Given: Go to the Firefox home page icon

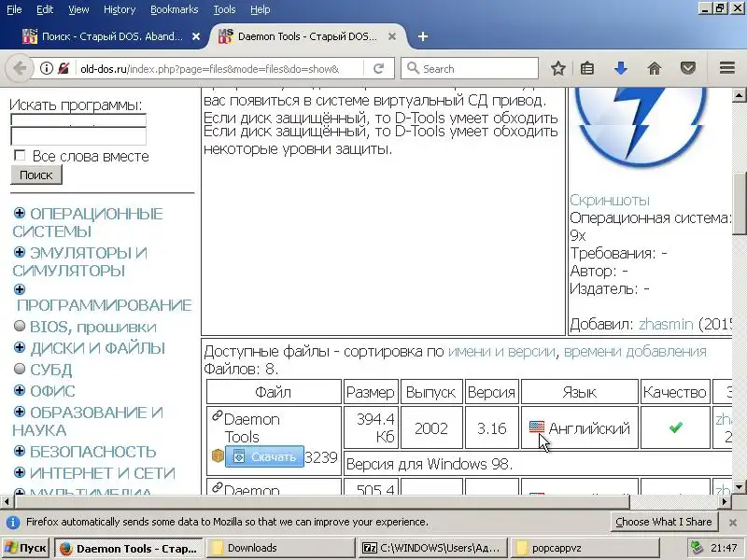Looking at the screenshot, I should pos(655,68).
